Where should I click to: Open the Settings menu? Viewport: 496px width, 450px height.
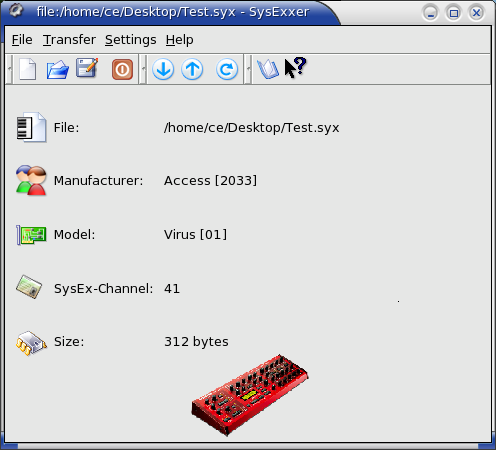click(130, 40)
